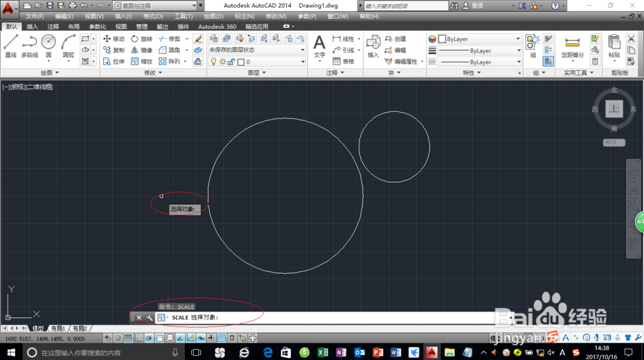
Task: Open the workspace dropdown 草图与注释
Action: [x=155, y=5]
